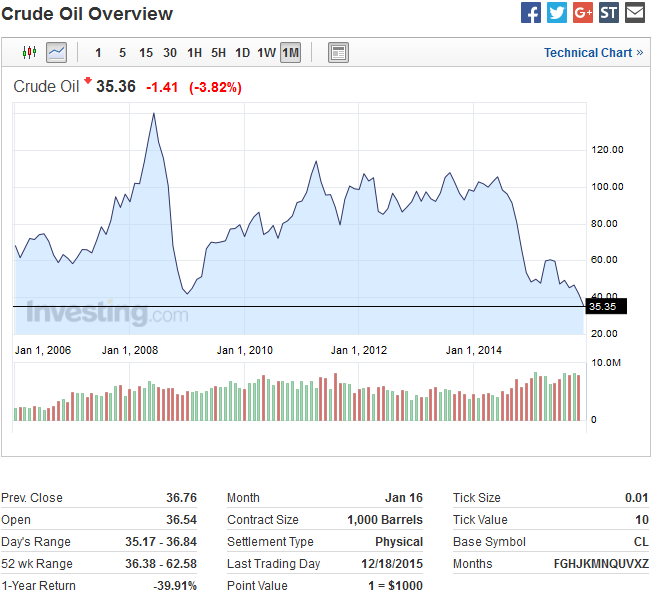Screen dimensions: 657x590
Task: Click the Jan 1, 2010 axis label
Action: [x=245, y=350]
